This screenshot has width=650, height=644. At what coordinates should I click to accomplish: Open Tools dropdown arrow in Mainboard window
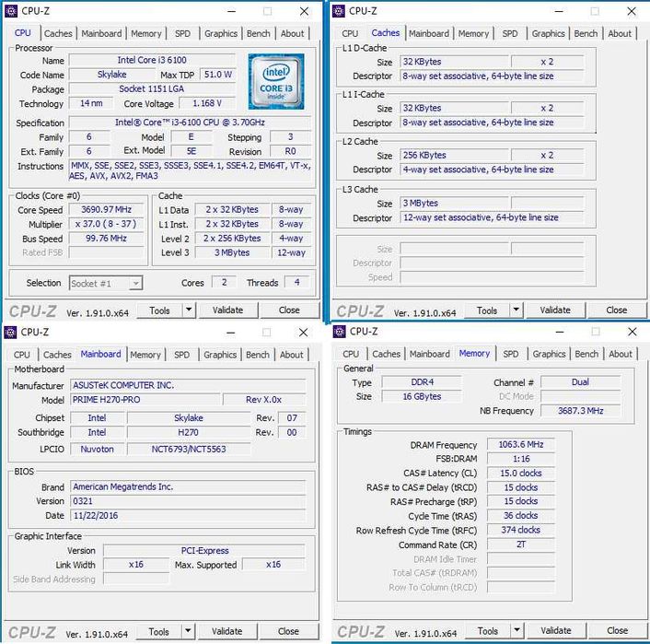(x=188, y=631)
